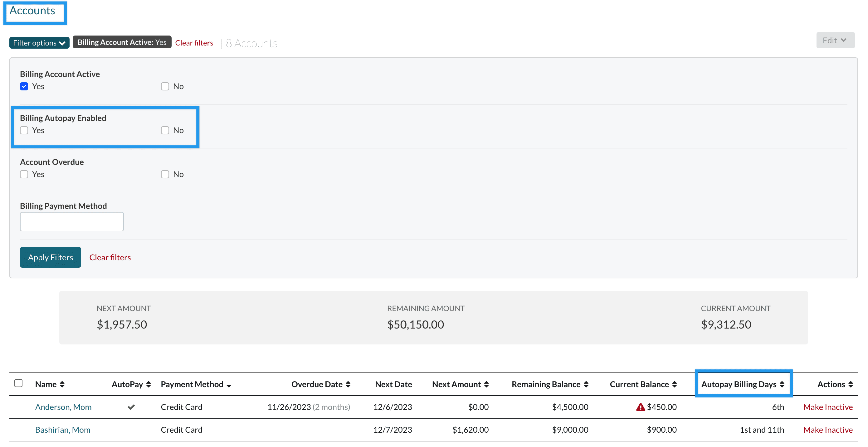Click the Billing Payment Method input field
The image size is (868, 447).
click(x=71, y=222)
